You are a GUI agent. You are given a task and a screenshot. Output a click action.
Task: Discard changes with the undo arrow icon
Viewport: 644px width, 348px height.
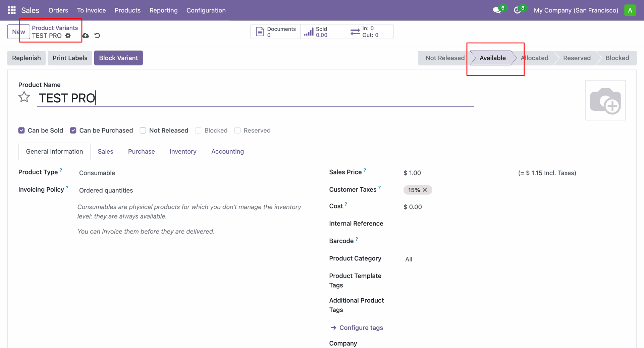tap(97, 36)
